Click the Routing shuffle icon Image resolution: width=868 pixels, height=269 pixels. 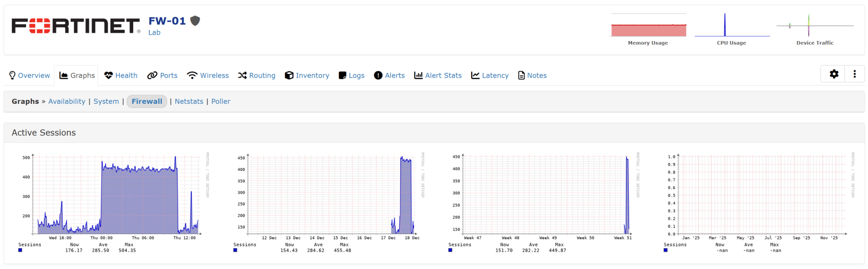[242, 75]
